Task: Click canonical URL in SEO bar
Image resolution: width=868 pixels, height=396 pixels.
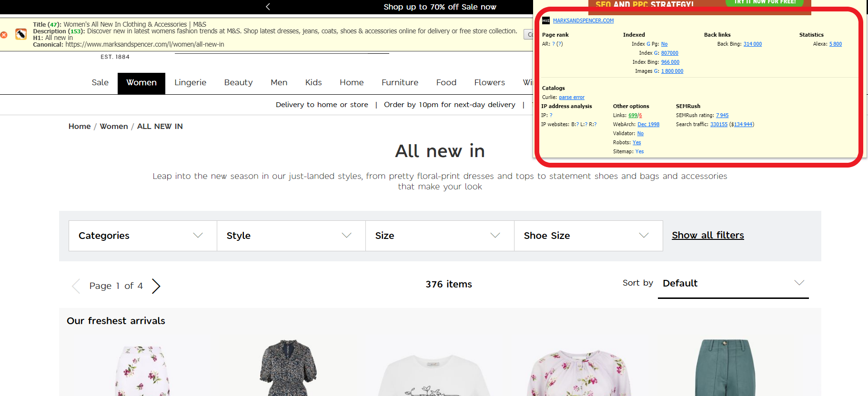Action: pyautogui.click(x=144, y=44)
